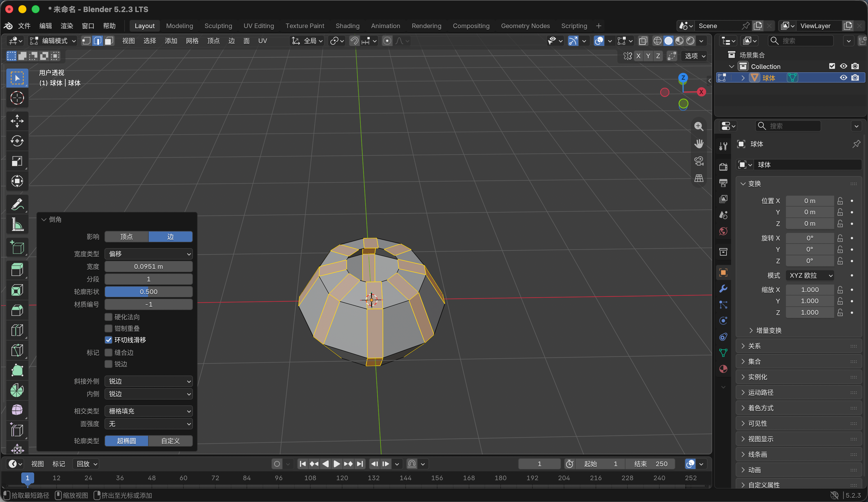The height and width of the screenshot is (502, 868).
Task: Click the 轮廓形状 0.500 slider
Action: pos(148,292)
